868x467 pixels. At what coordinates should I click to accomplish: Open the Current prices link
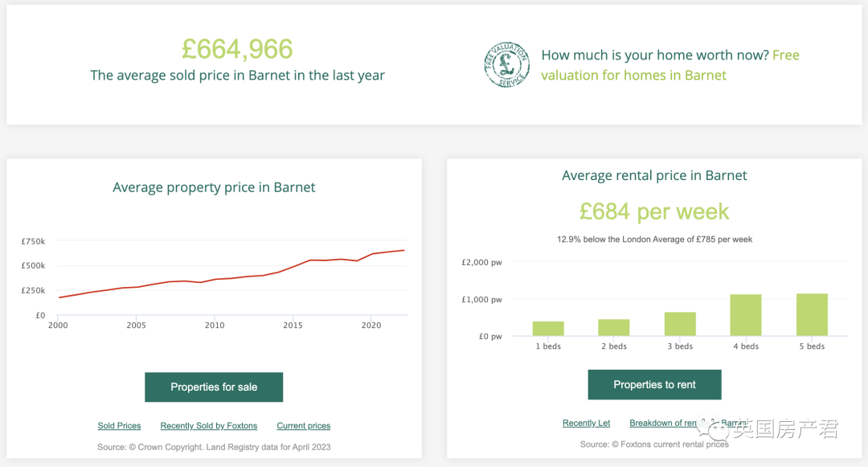pos(304,426)
